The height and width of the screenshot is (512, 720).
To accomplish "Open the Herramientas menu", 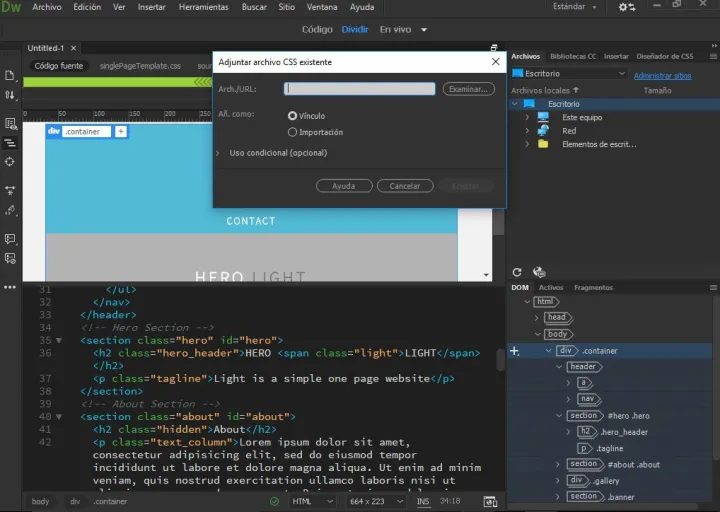I will (202, 7).
